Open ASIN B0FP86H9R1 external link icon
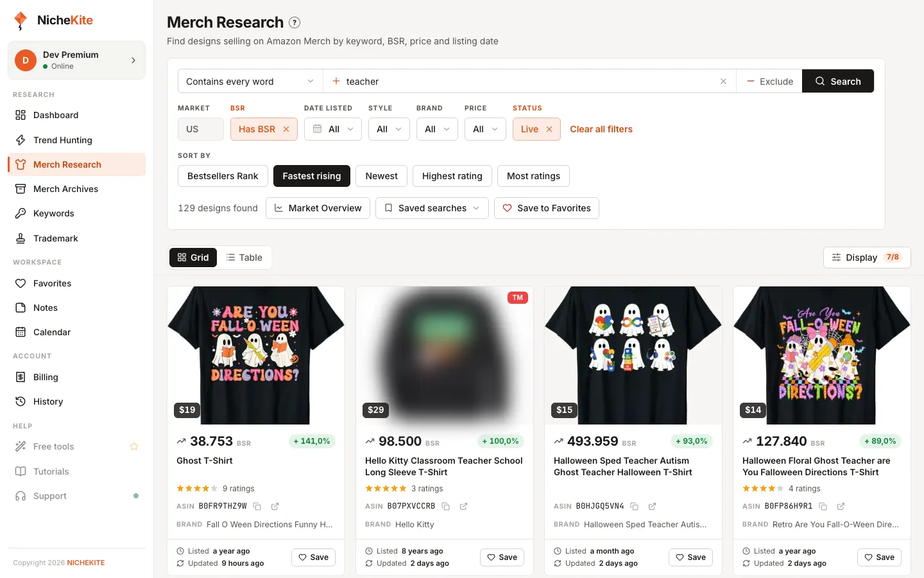924x578 pixels. 841,506
